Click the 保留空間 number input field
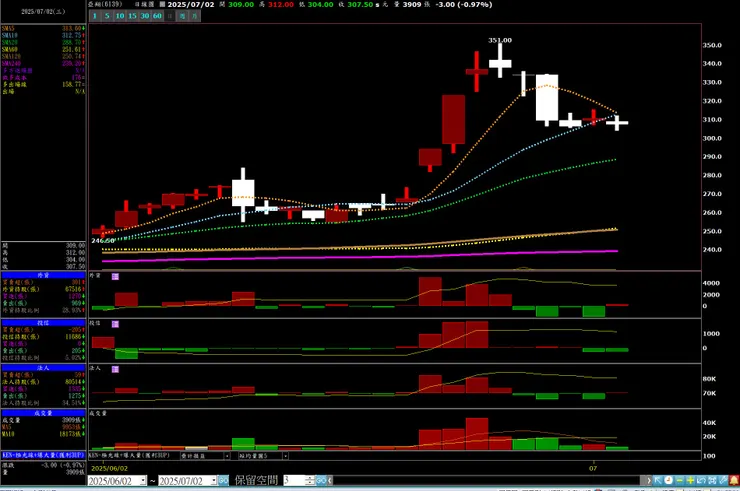 (x=294, y=481)
